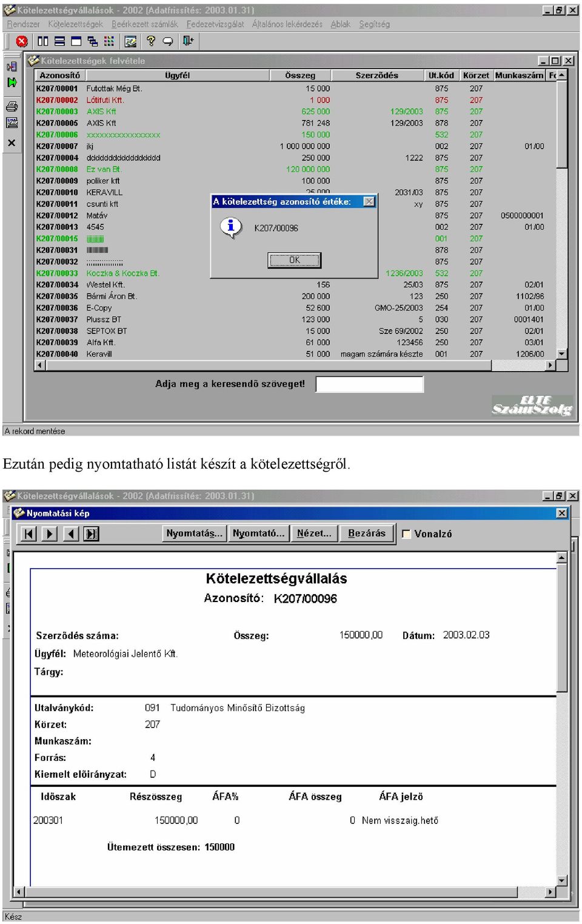Screen dimensions: 582x924
Task: Select row K207/00001 Futottak Még Bt.
Action: 296,89
